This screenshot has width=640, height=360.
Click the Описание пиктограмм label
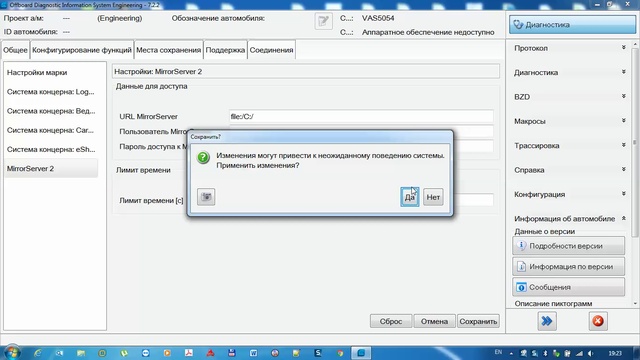tap(553, 304)
